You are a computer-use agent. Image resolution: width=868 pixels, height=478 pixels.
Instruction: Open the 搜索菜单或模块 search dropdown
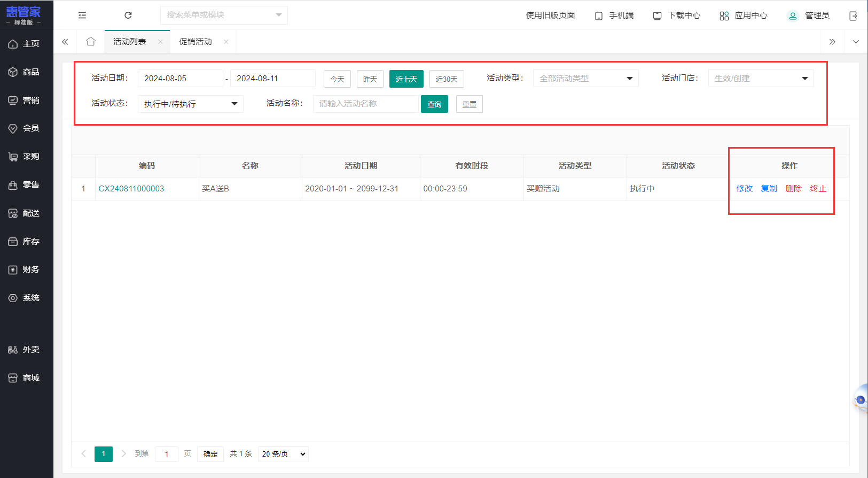224,15
